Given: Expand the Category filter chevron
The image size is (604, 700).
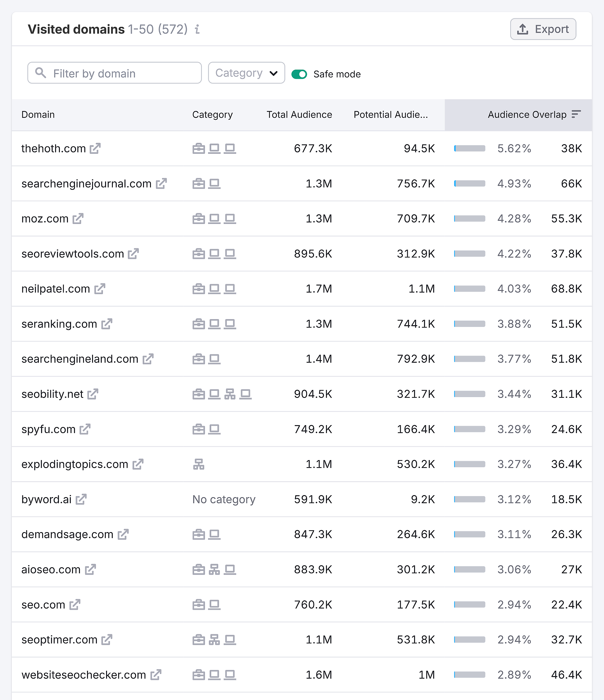Looking at the screenshot, I should [x=274, y=73].
